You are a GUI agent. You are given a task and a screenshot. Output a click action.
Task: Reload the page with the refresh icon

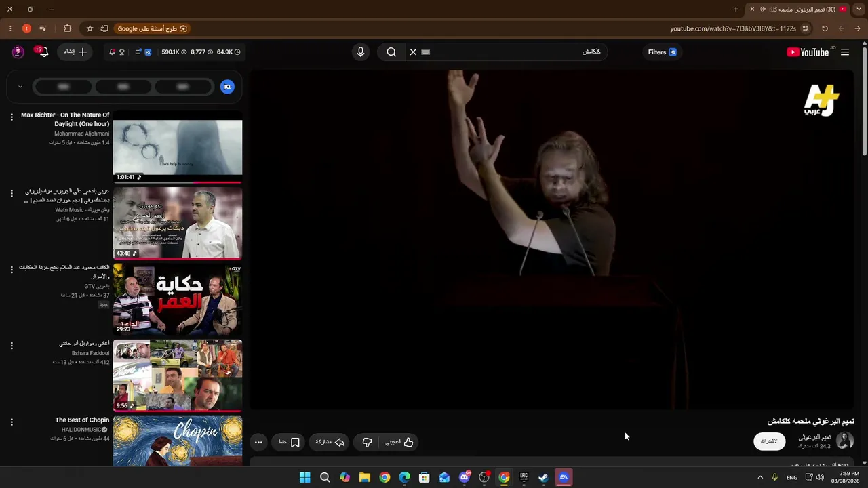[825, 28]
